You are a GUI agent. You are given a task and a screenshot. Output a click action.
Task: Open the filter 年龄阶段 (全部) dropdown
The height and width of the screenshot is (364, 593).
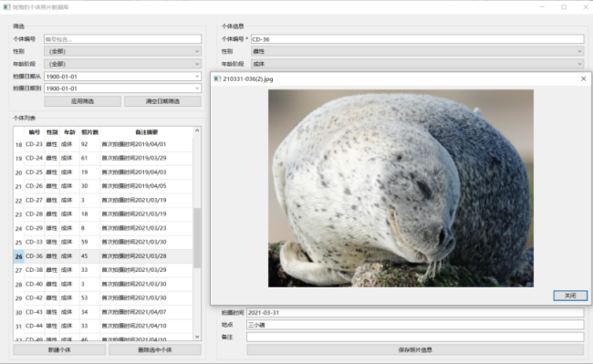[x=122, y=64]
